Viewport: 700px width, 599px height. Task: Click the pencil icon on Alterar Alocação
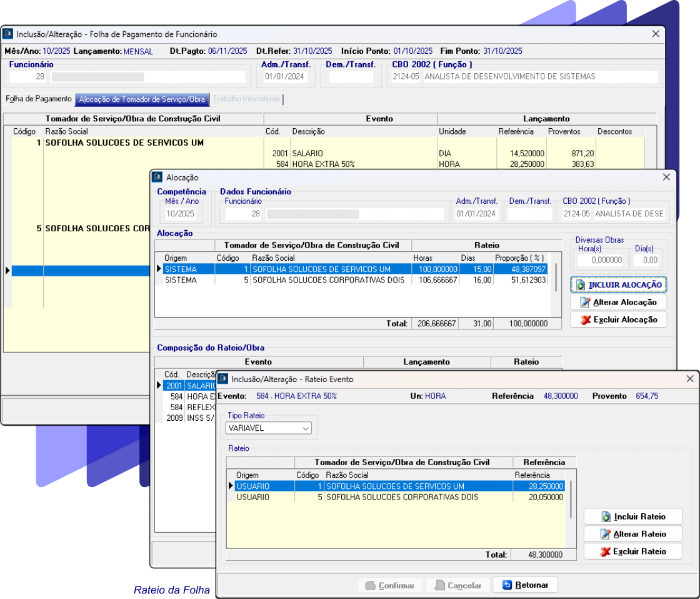[586, 303]
